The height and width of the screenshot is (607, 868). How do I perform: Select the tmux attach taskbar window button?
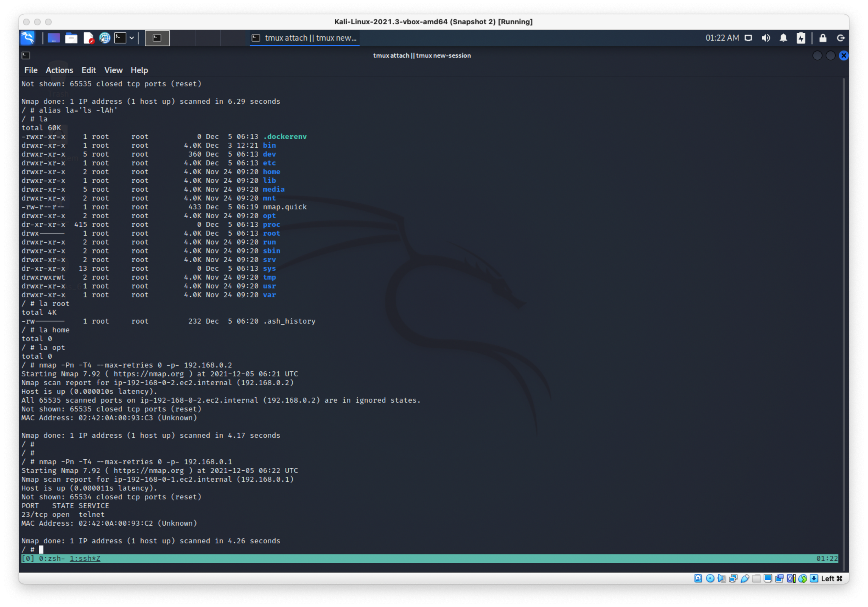[x=304, y=38]
